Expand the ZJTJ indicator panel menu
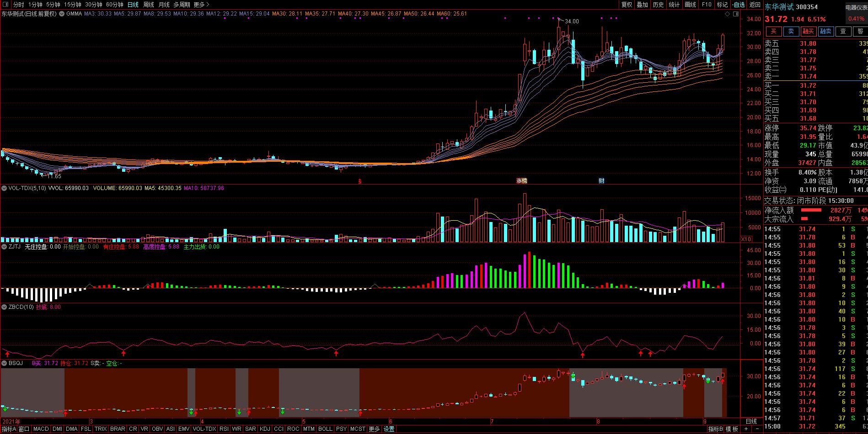 [x=4, y=247]
